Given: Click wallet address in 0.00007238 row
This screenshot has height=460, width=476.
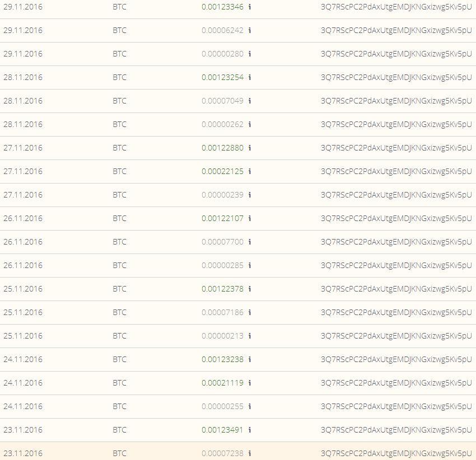Looking at the screenshot, I should click(x=396, y=454).
